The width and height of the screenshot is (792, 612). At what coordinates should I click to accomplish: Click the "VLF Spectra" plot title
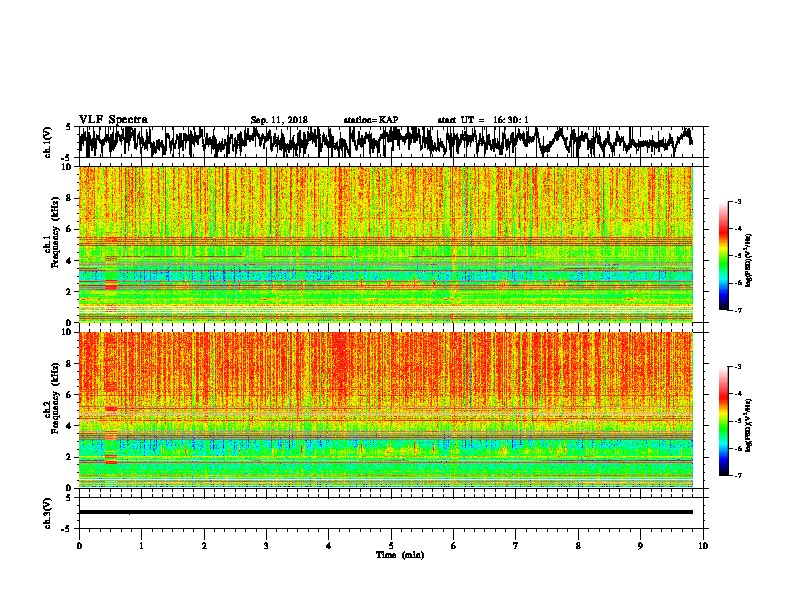click(113, 120)
